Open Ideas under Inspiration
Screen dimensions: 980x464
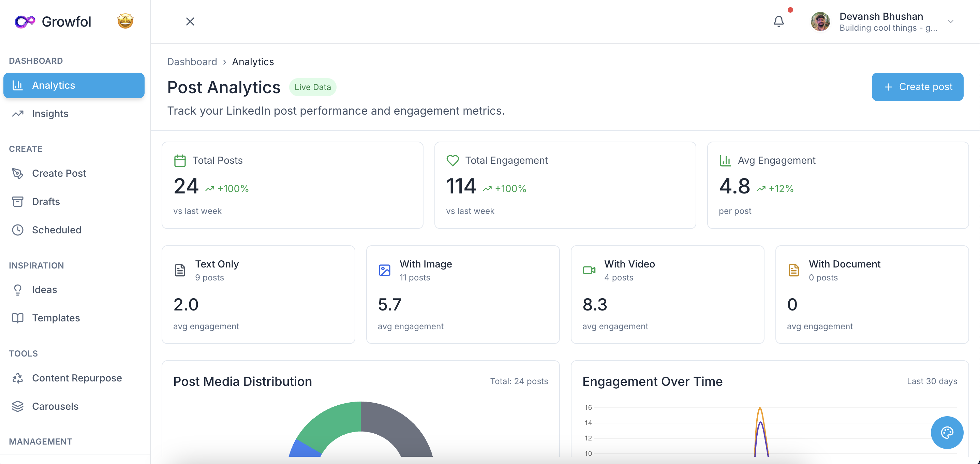[74, 290]
